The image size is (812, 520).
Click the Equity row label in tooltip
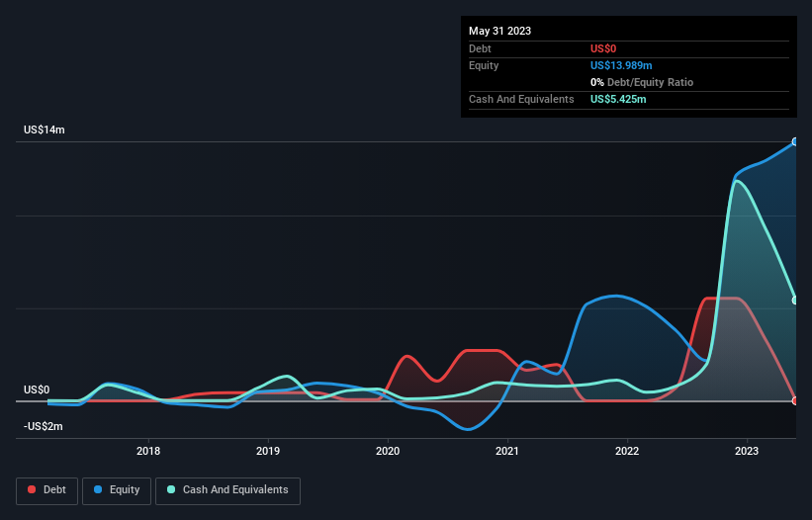pos(484,65)
